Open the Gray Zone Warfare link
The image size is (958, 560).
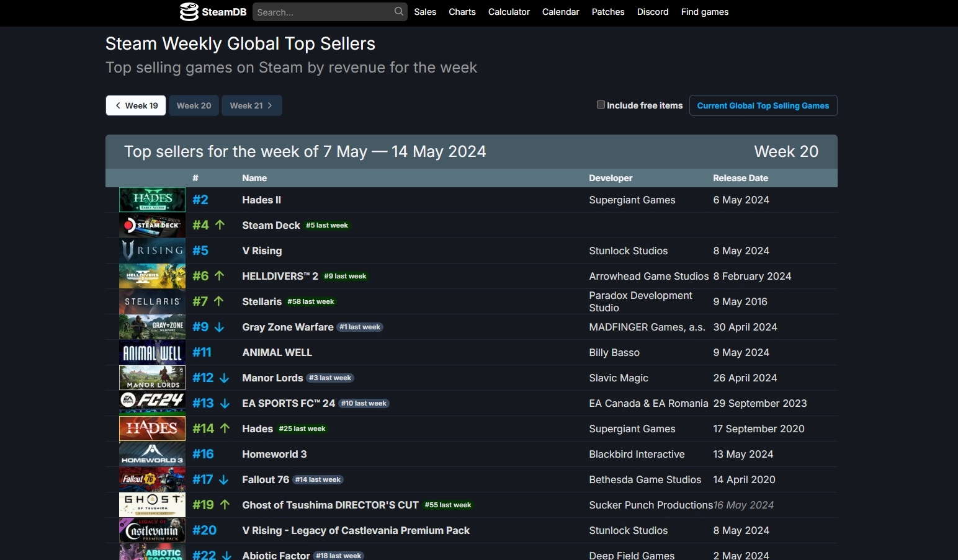point(288,327)
